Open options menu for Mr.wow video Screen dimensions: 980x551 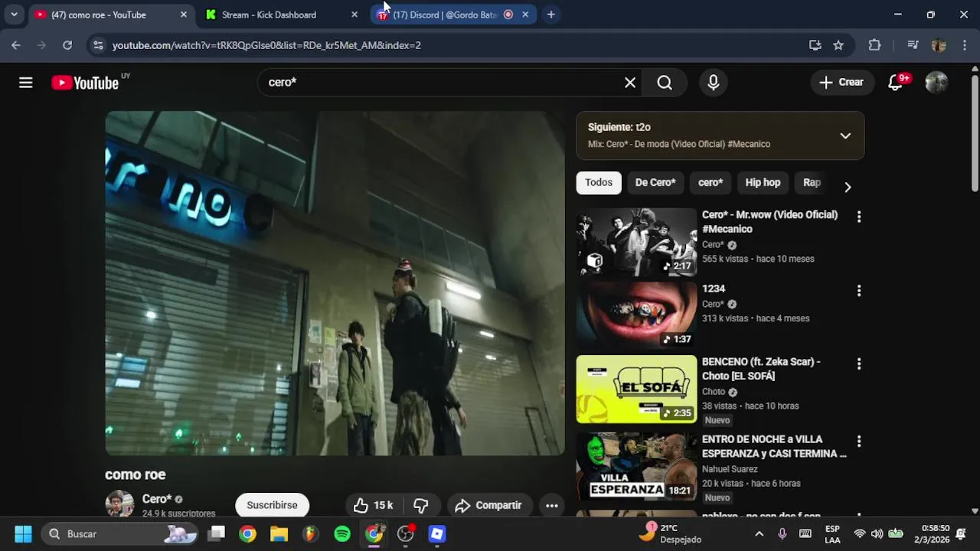859,217
